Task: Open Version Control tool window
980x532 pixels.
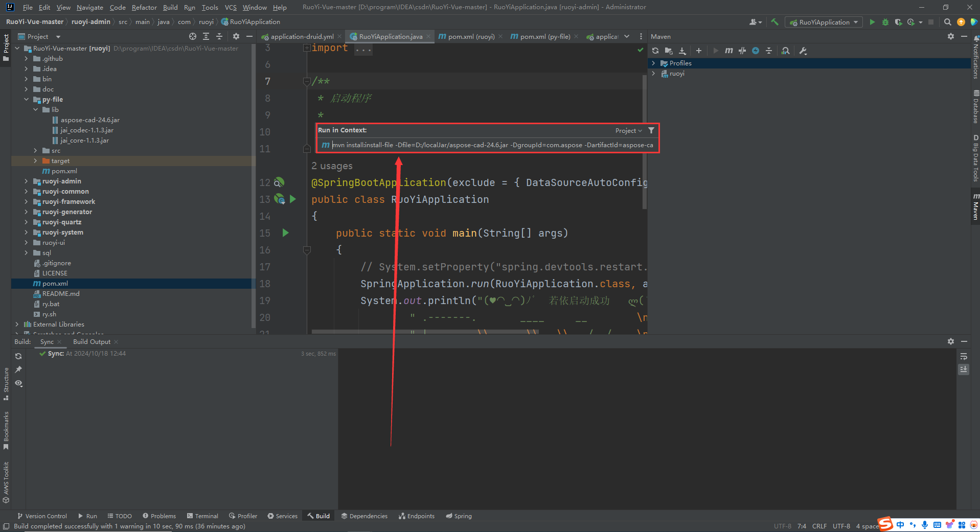Action: (x=42, y=516)
